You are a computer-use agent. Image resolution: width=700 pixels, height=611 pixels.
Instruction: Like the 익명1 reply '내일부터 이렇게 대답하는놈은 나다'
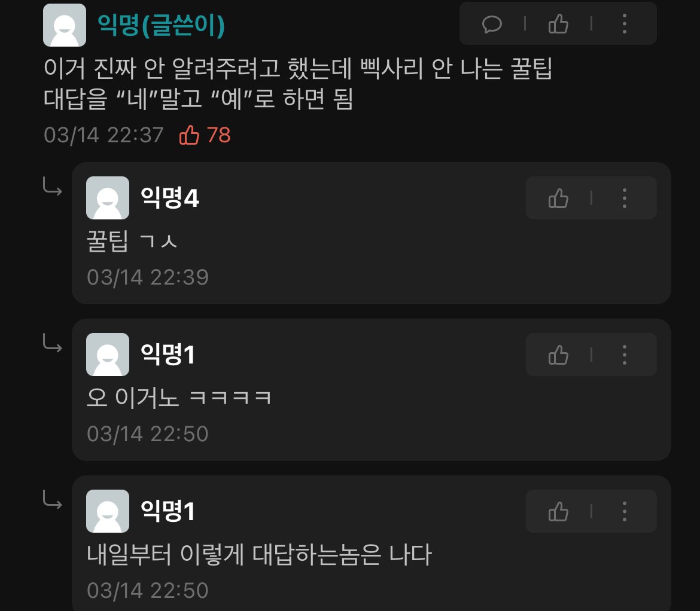click(x=558, y=511)
